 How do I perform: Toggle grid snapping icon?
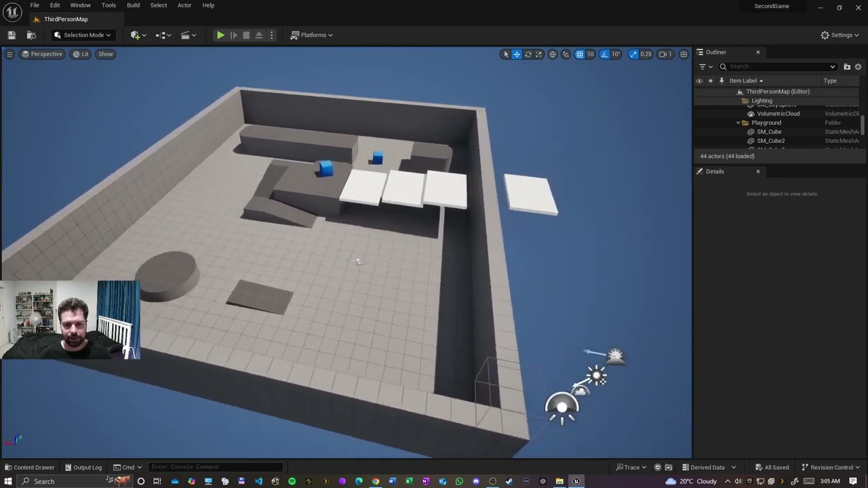coord(580,54)
